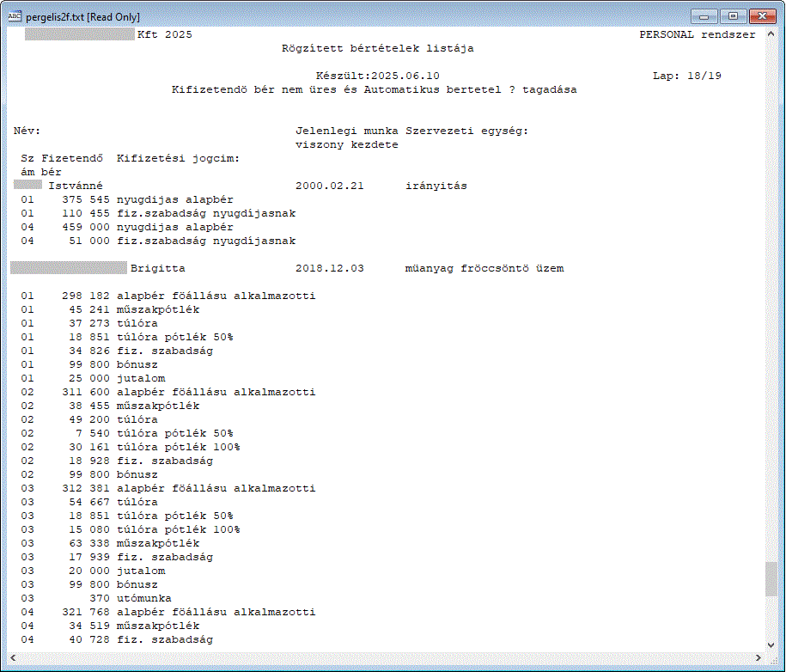Click the pergelis2f.txt title bar app icon
786x672 pixels.
click(x=14, y=16)
